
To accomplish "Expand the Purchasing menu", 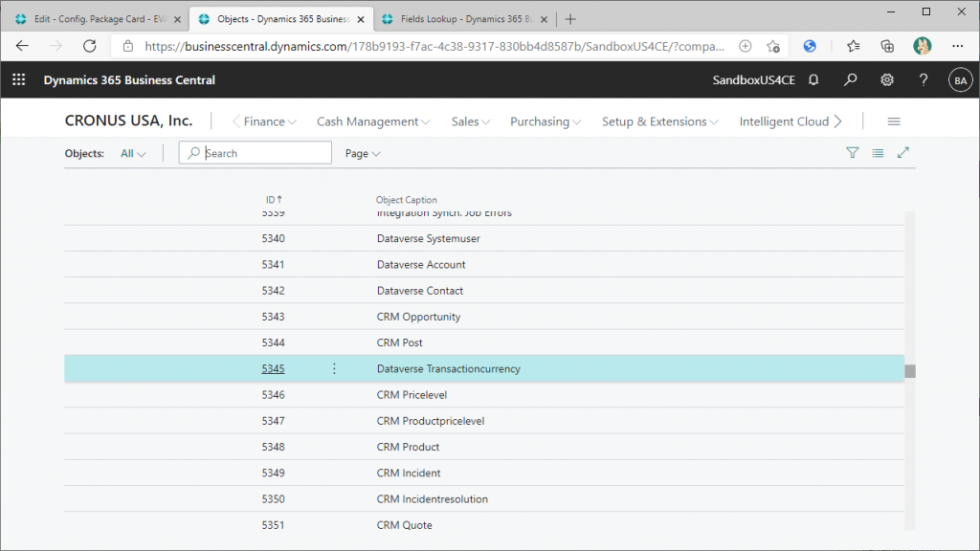I will tap(546, 121).
